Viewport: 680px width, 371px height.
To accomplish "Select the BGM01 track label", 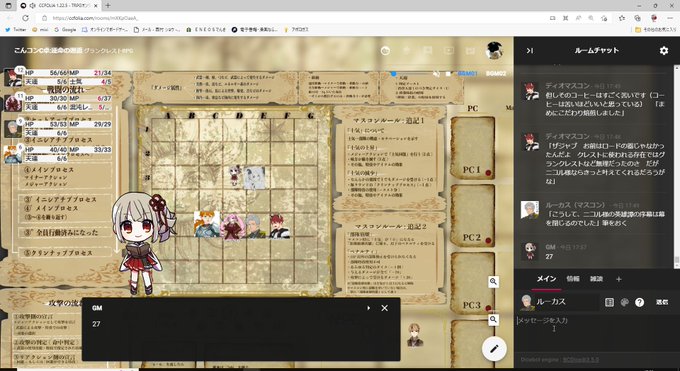I will tap(468, 73).
